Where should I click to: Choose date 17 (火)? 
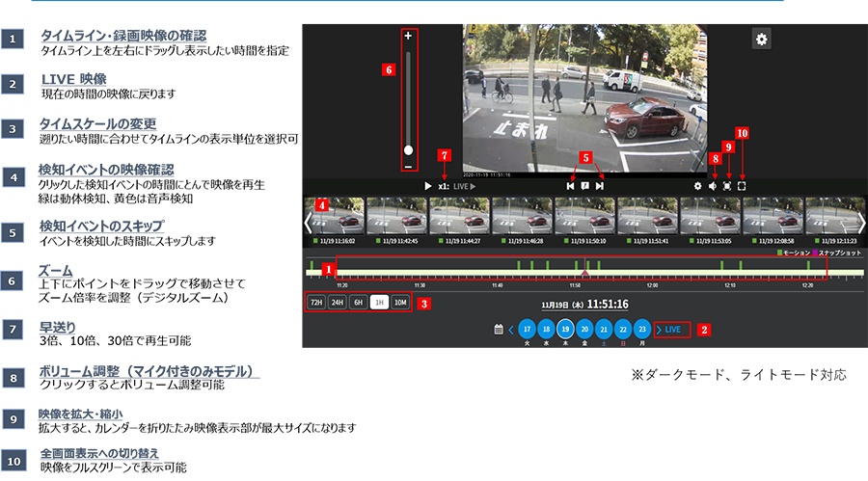pos(527,329)
